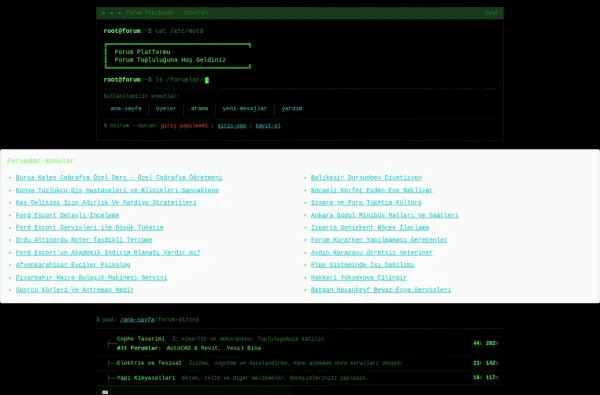This screenshot has height=395, width=600.
Task: Open Hakkari Yüksekova Çilingir topic
Action: [x=359, y=277]
